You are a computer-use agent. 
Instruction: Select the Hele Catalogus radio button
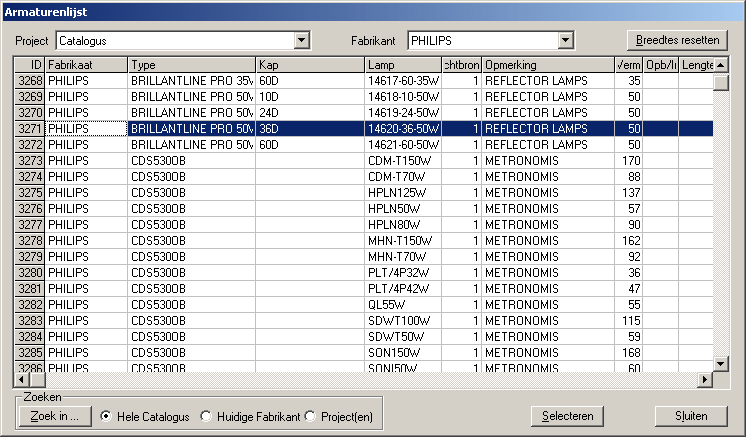click(106, 417)
